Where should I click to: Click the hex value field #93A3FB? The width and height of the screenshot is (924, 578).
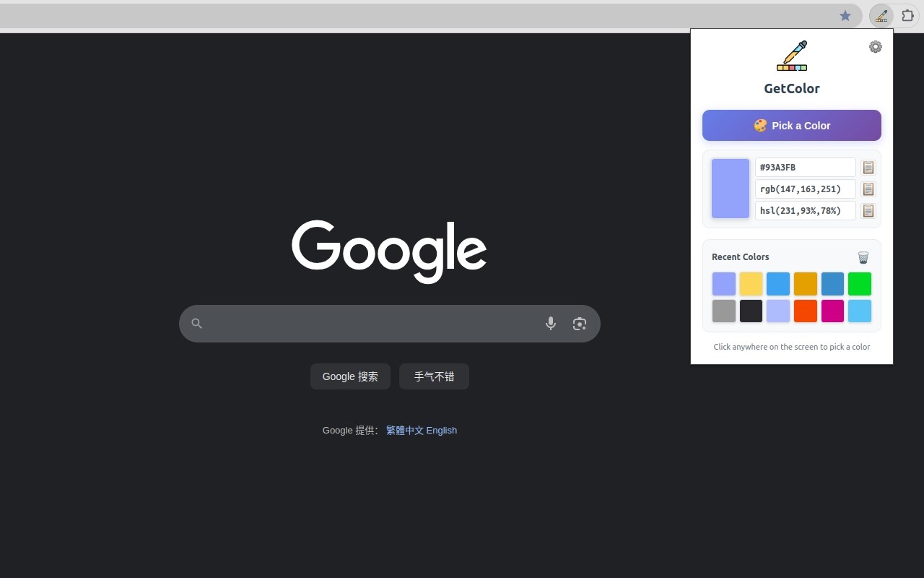tap(806, 168)
